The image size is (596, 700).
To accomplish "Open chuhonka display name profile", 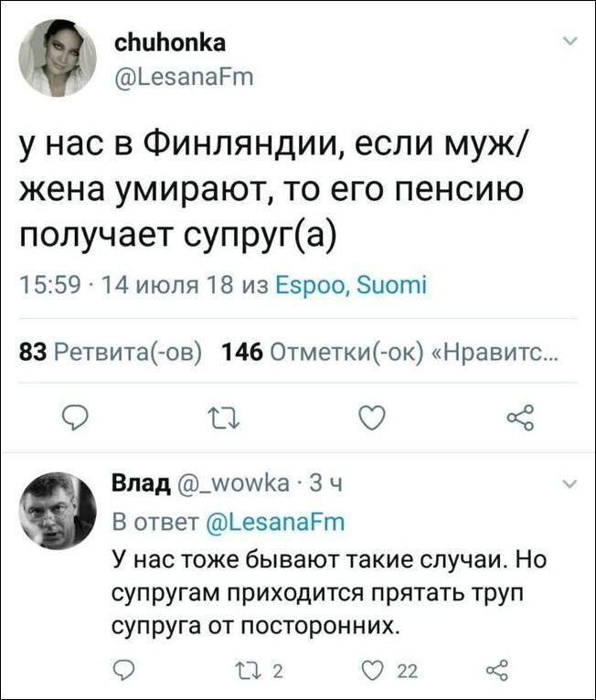I will click(170, 43).
